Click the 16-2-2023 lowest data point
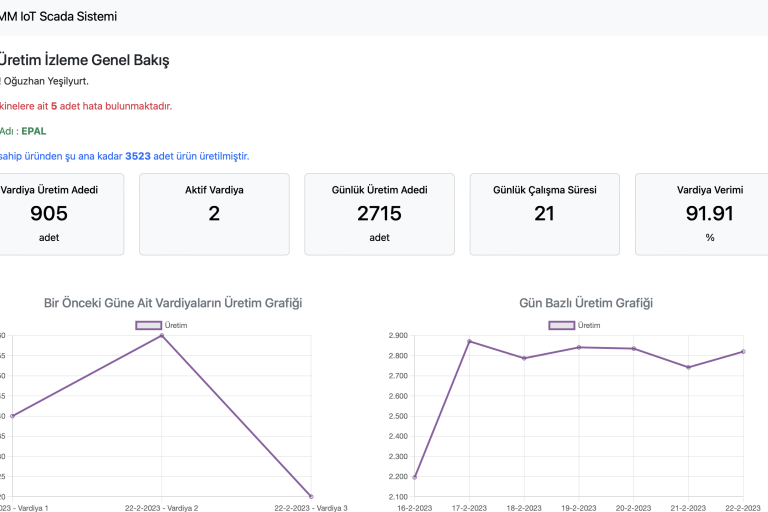Image resolution: width=768 pixels, height=512 pixels. [414, 477]
